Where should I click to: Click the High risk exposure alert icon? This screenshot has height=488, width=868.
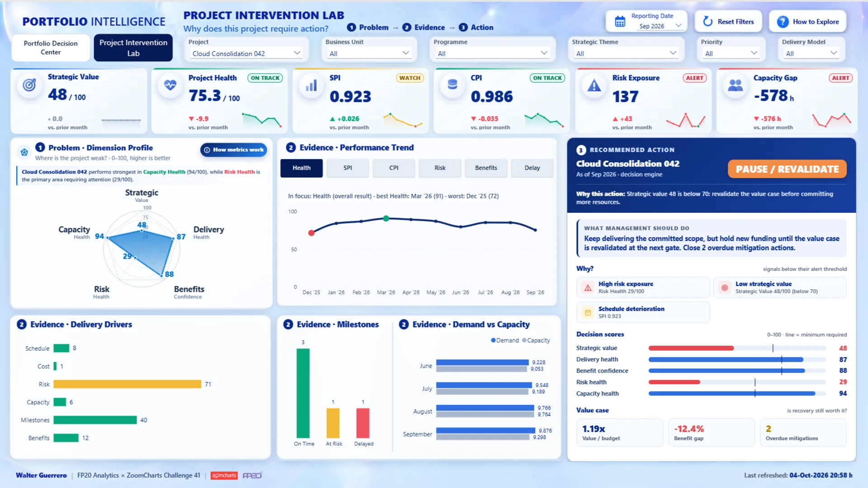[588, 287]
